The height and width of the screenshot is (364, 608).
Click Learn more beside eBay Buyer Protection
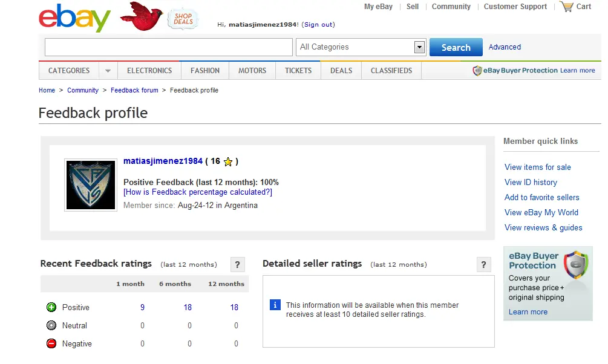coord(577,71)
